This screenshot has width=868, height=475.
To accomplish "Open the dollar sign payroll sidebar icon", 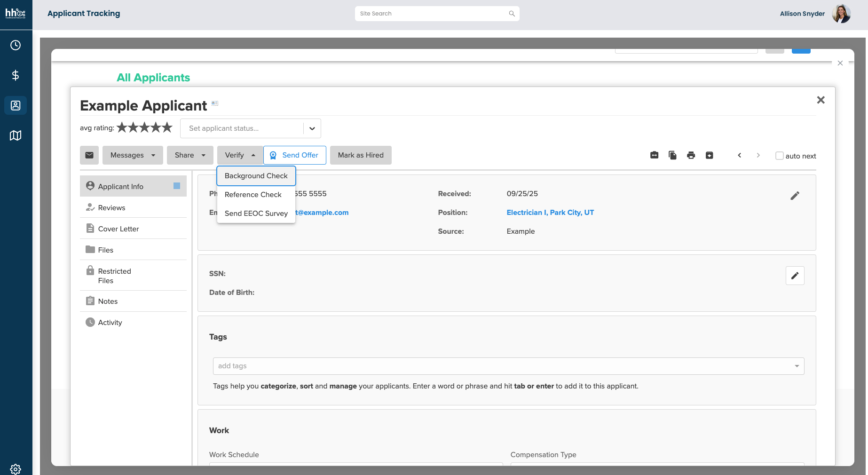I will (16, 75).
